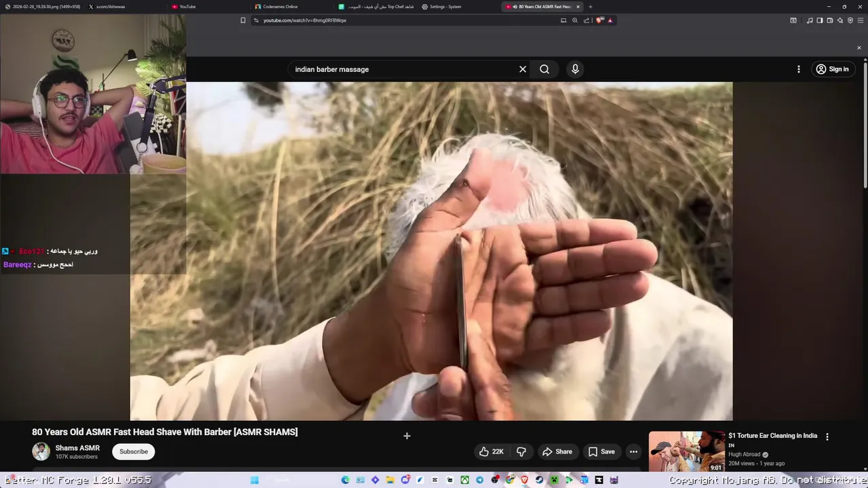Screen dimensions: 868x488
Task: Switch to the x.com/4shwwaa tab
Action: 125,7
